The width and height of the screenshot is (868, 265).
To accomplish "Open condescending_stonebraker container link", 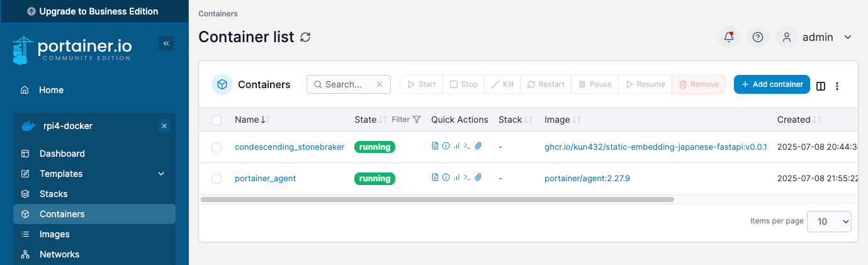I will click(290, 147).
